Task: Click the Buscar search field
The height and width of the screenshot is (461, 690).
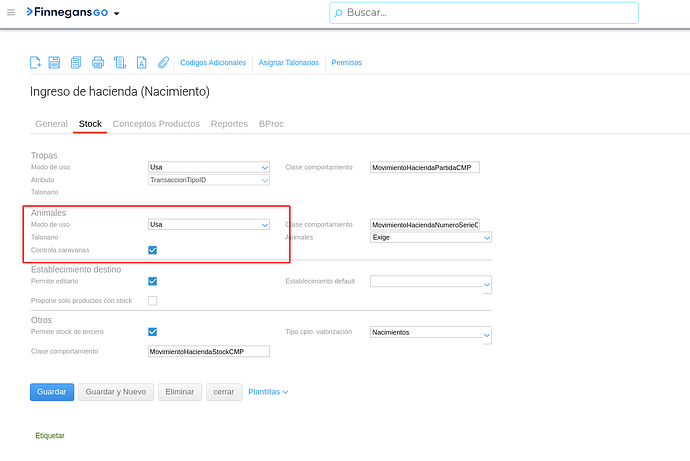Action: click(x=484, y=13)
